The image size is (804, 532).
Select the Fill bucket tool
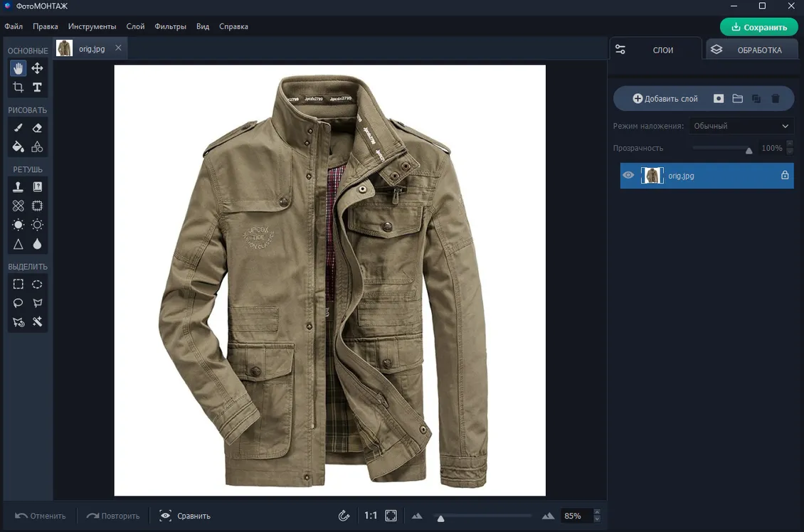tap(18, 147)
